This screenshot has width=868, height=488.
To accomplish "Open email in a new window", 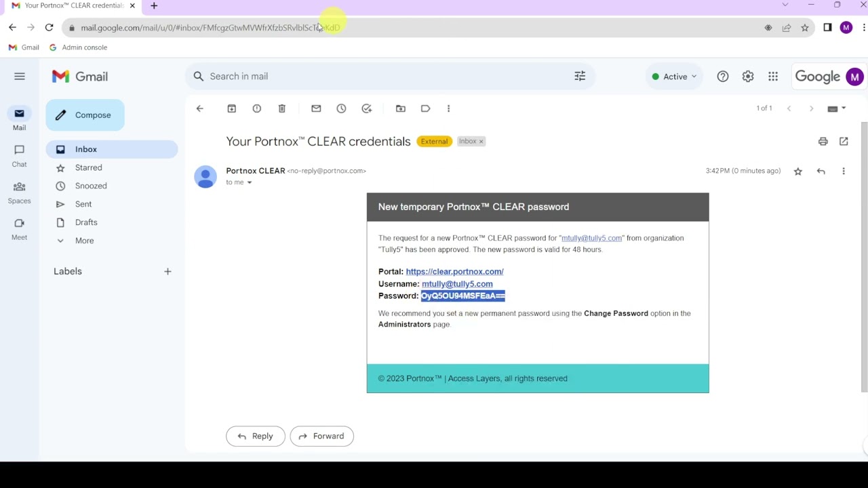I will (x=844, y=142).
